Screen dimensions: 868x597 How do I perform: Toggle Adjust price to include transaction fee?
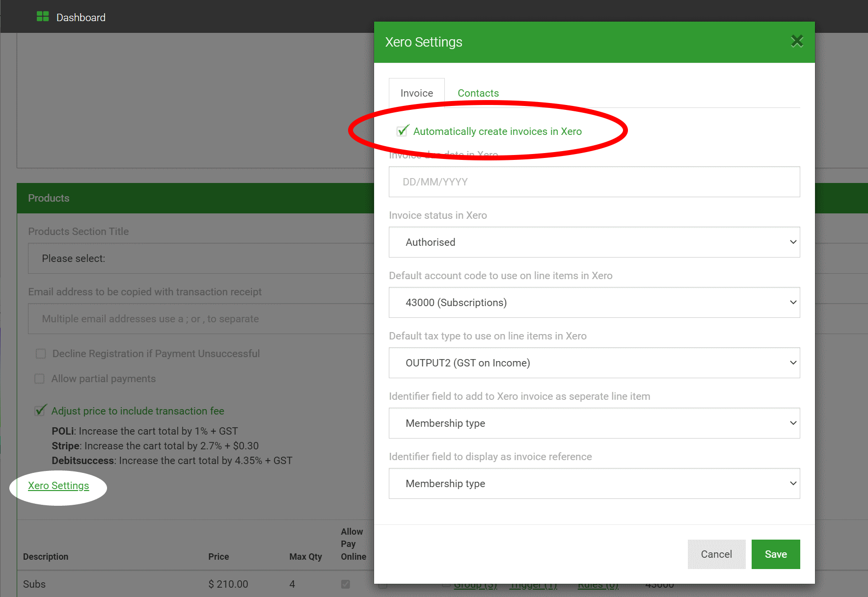(x=40, y=411)
